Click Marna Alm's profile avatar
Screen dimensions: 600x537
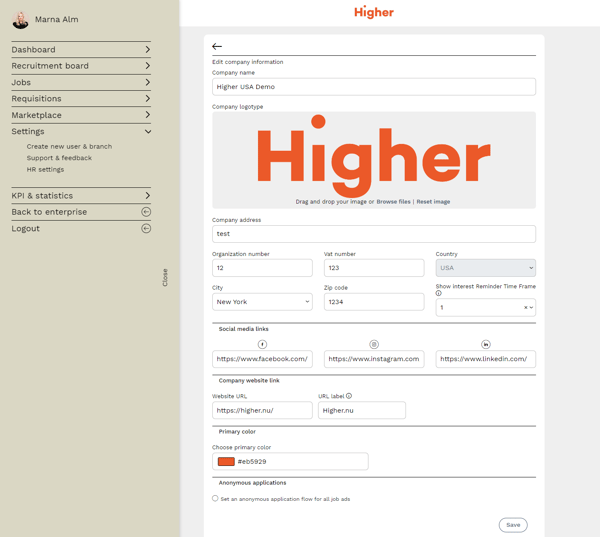click(x=20, y=20)
